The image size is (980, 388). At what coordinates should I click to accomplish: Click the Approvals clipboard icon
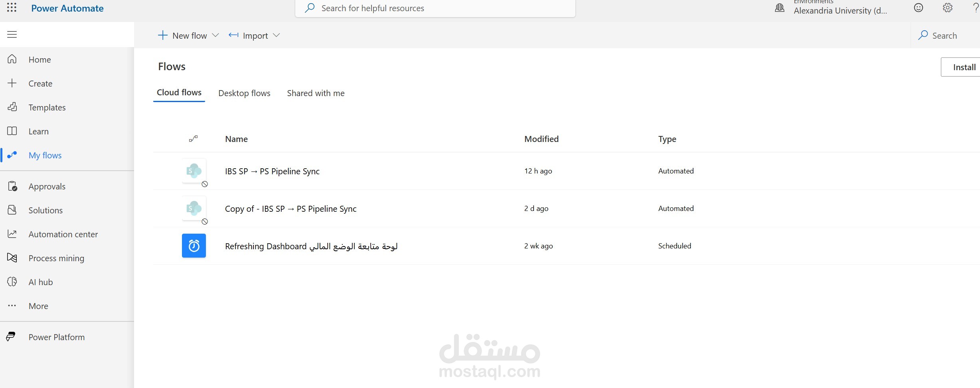(x=12, y=186)
